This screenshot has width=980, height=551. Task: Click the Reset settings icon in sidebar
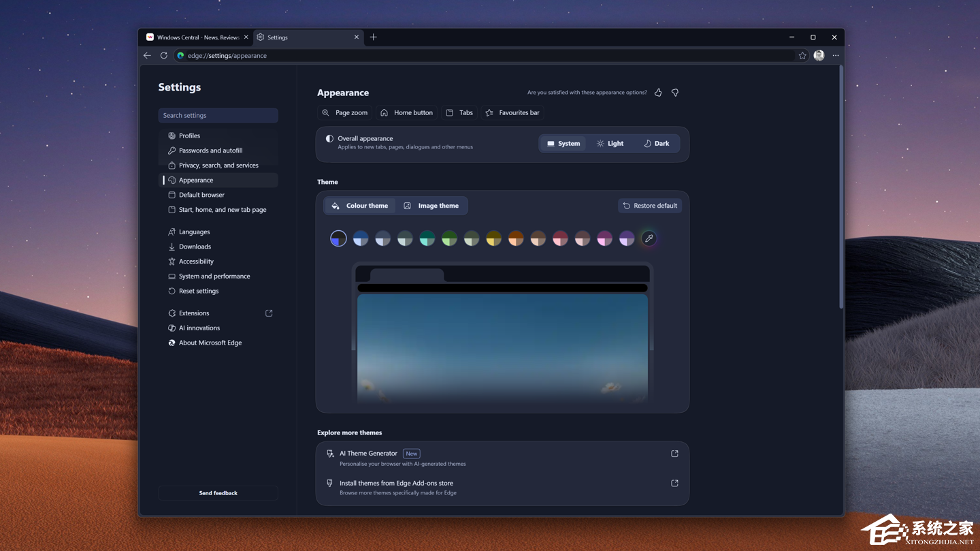coord(171,291)
